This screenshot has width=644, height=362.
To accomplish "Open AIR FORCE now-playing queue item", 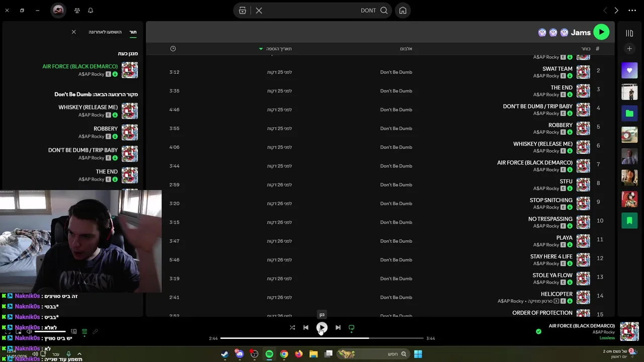I will [80, 66].
